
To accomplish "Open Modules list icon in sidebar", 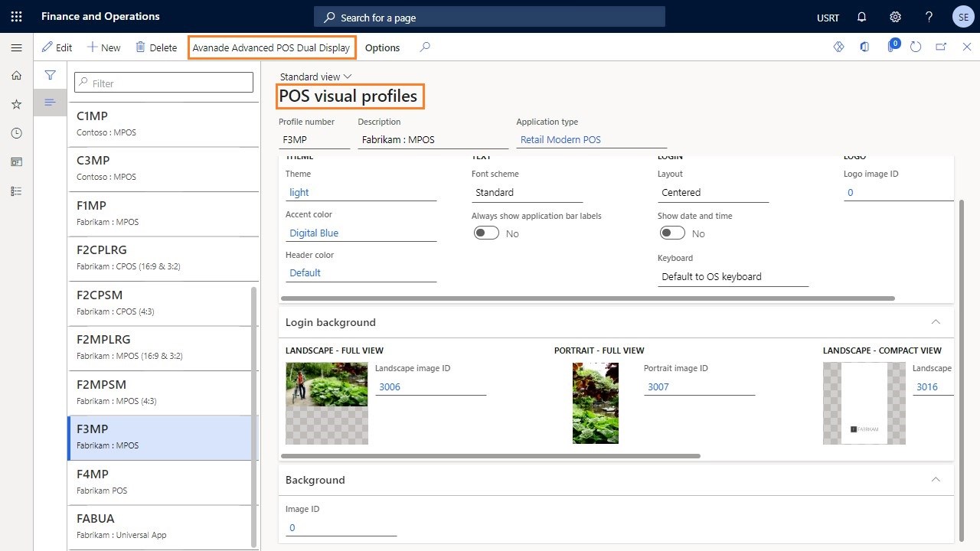I will tap(16, 191).
